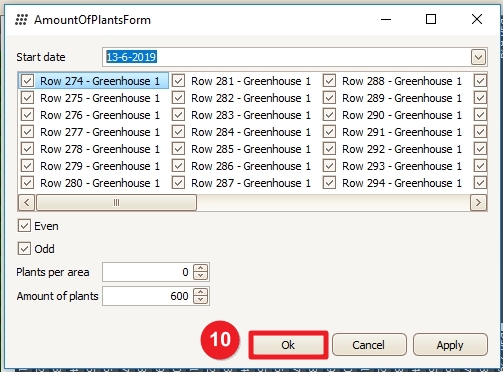
Task: Confirm with the Ok button
Action: (288, 345)
